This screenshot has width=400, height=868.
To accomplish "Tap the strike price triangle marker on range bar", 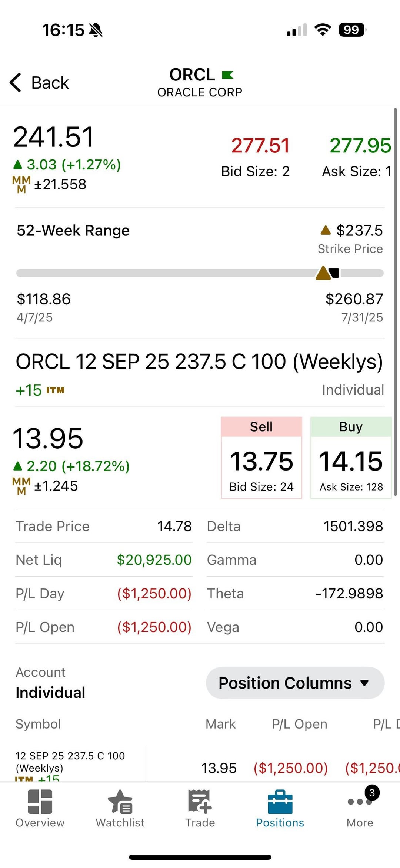I will coord(323,273).
